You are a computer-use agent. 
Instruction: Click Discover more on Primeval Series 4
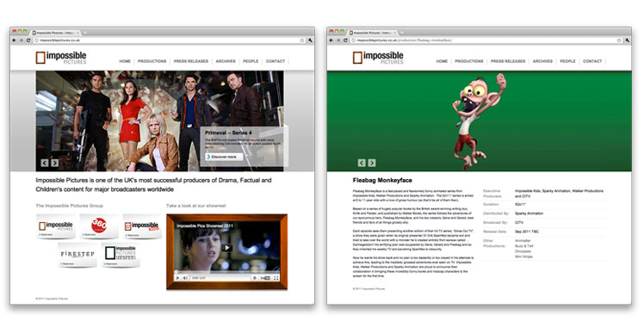pyautogui.click(x=224, y=157)
